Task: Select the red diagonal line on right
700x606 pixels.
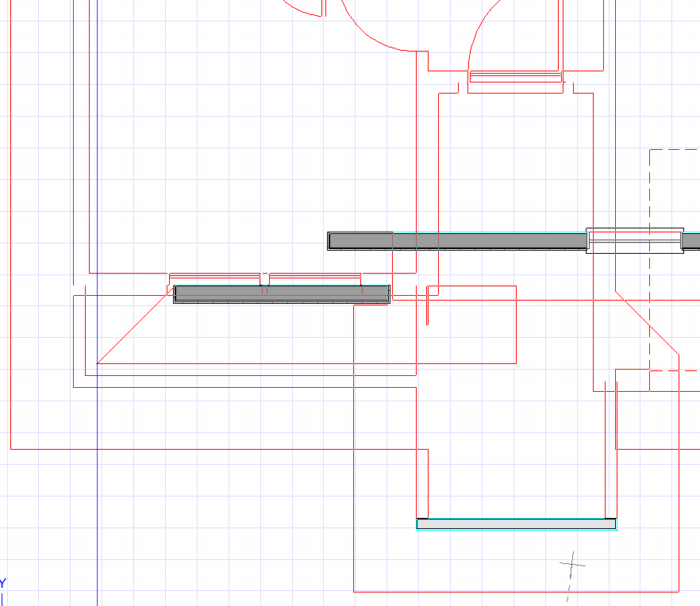Action: (647, 324)
